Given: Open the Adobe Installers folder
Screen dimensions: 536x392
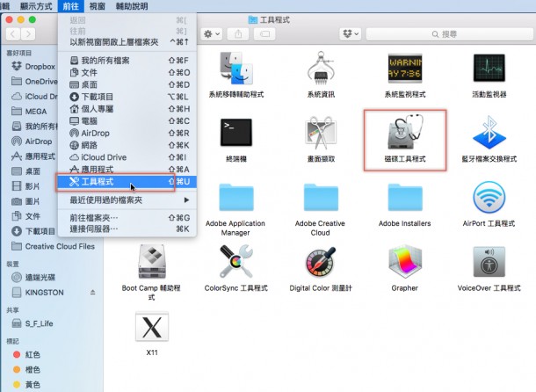Looking at the screenshot, I should point(405,198).
